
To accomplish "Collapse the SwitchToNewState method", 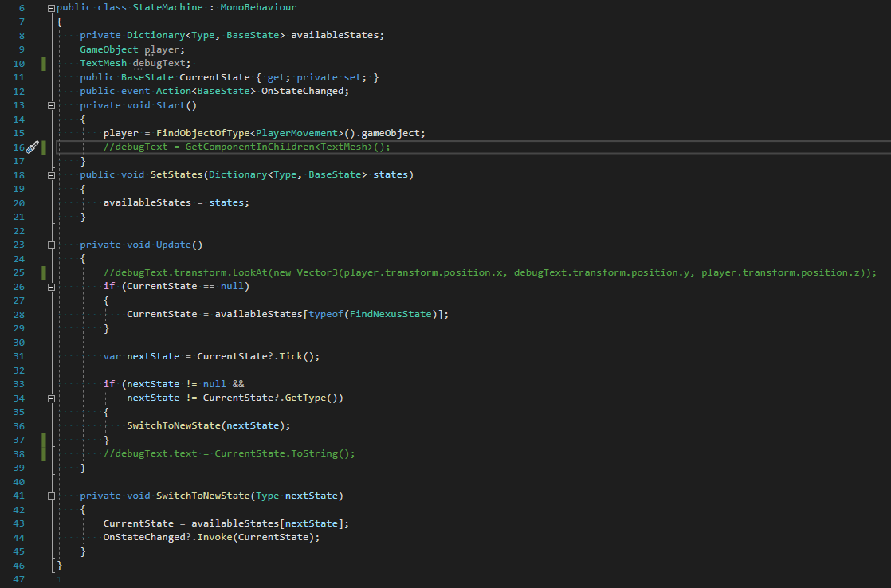I will [51, 496].
